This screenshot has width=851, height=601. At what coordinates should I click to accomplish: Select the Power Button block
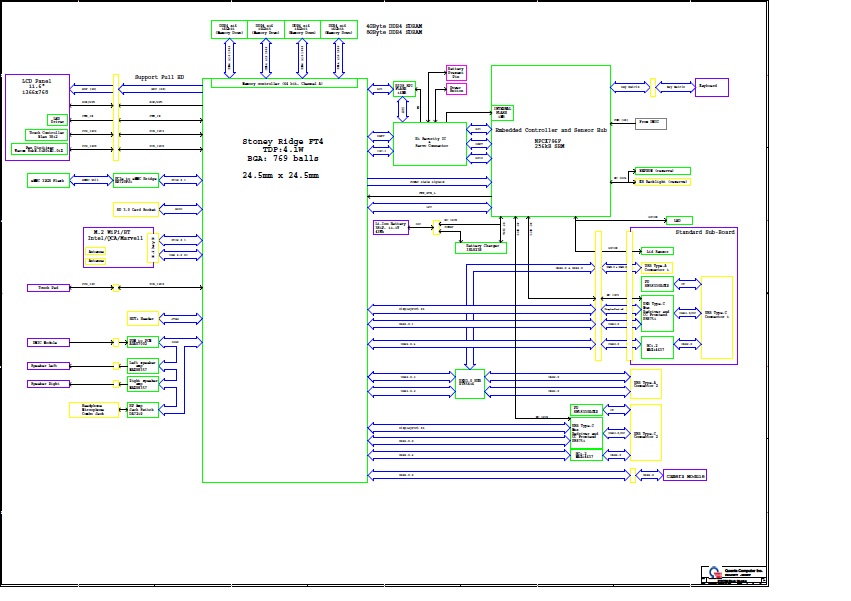click(456, 89)
